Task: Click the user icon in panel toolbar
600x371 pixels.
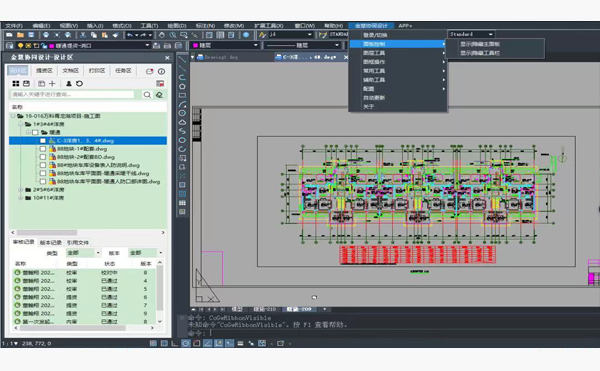Action: (x=68, y=83)
